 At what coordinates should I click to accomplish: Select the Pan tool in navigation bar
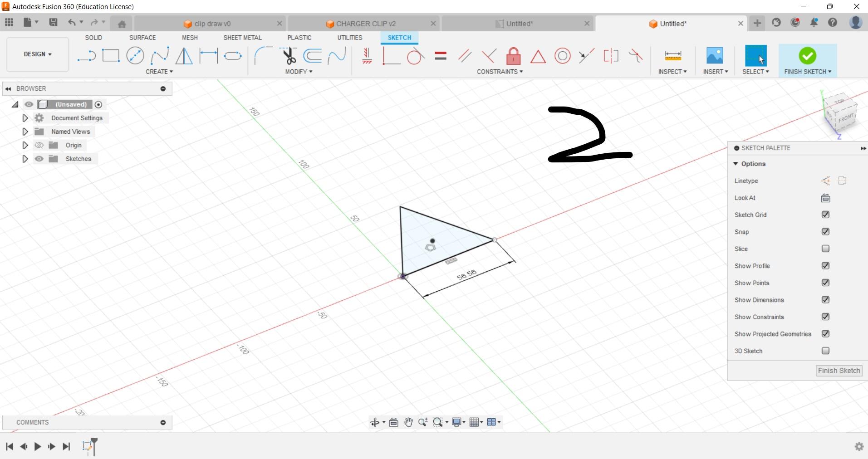pos(408,422)
